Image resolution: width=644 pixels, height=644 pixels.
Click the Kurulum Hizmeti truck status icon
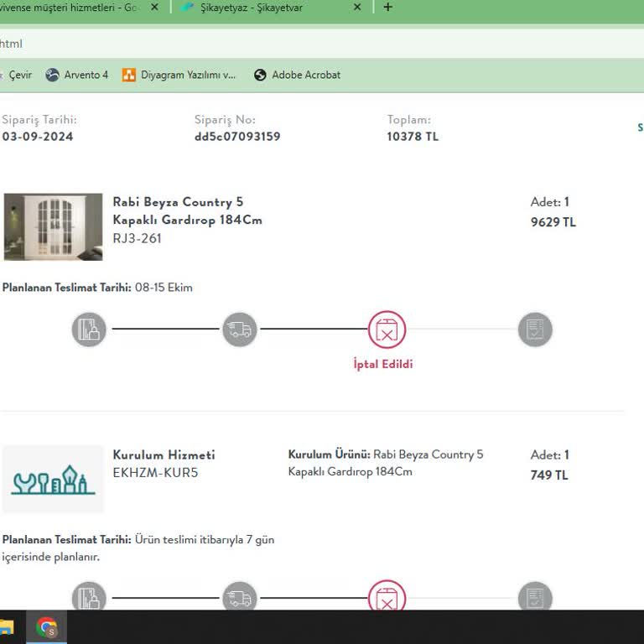(x=240, y=596)
